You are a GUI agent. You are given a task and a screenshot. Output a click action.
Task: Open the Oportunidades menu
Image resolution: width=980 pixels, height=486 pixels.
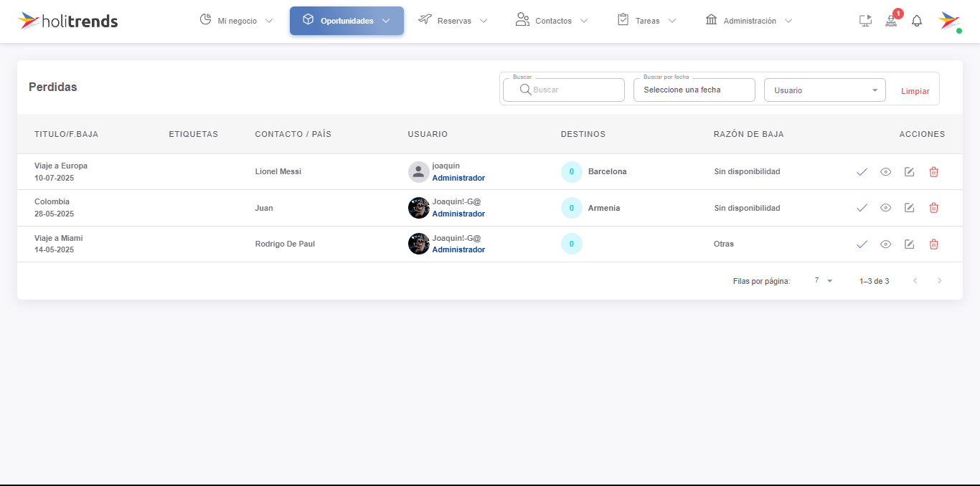[x=347, y=21]
